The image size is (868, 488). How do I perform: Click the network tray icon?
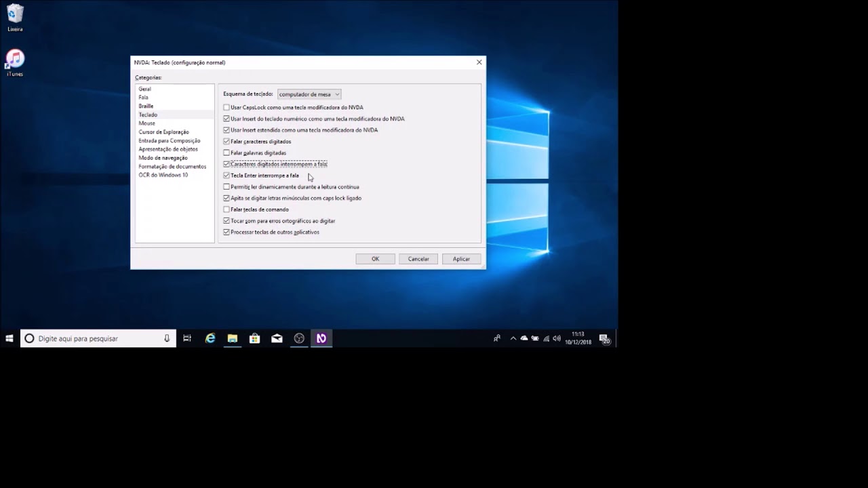tap(546, 338)
